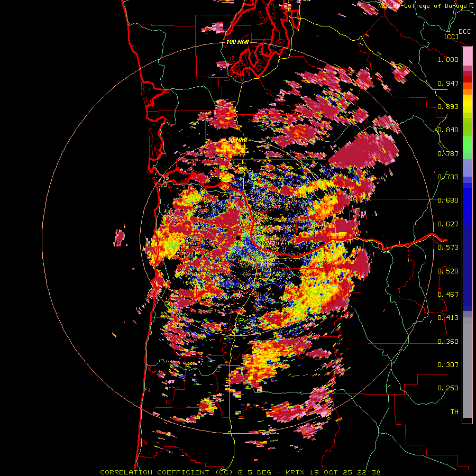Click the 0.733 color scale value

[448, 177]
